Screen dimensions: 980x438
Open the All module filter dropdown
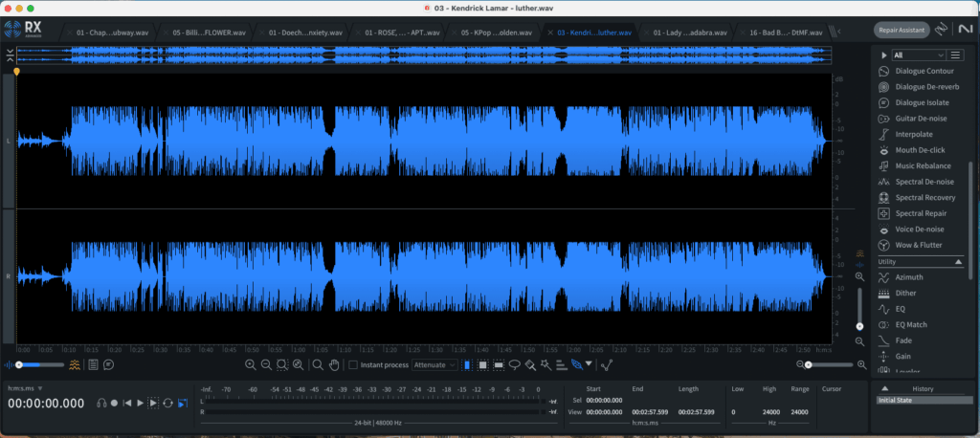(918, 55)
